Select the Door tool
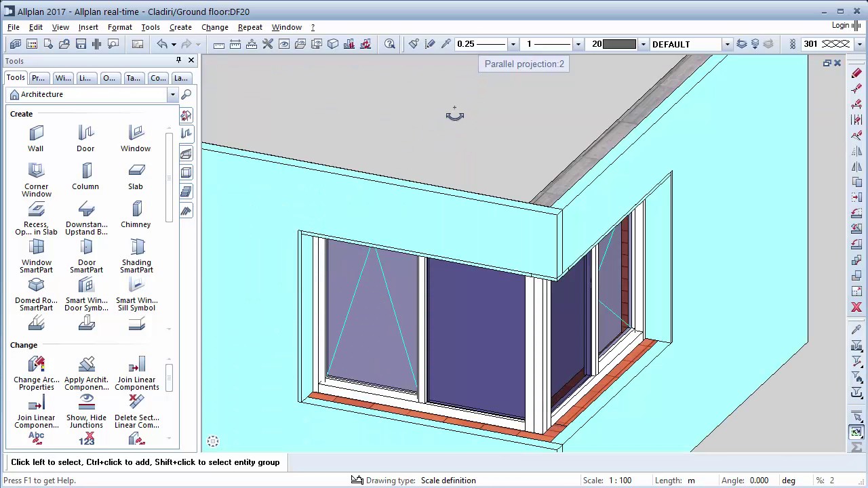This screenshot has width=868, height=488. pos(85,139)
